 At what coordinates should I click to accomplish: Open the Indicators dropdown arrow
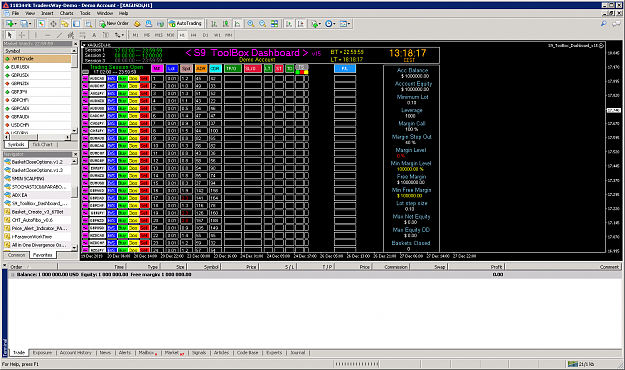[320, 24]
